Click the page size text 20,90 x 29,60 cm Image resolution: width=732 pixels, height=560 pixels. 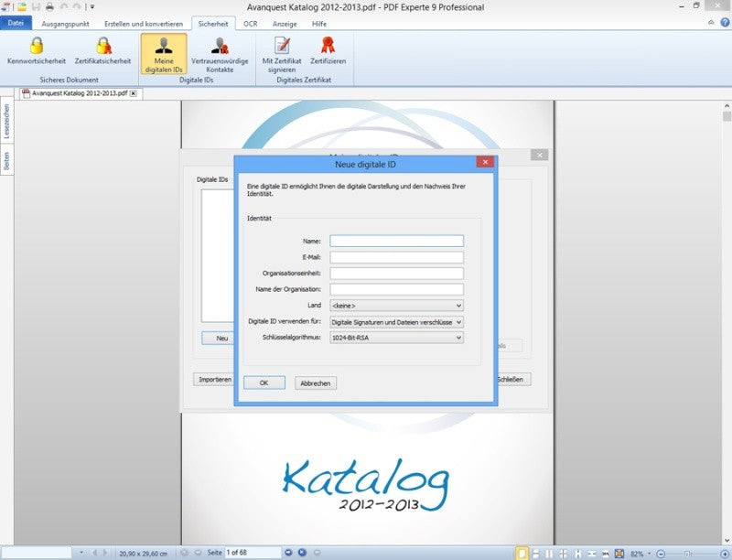tap(143, 554)
